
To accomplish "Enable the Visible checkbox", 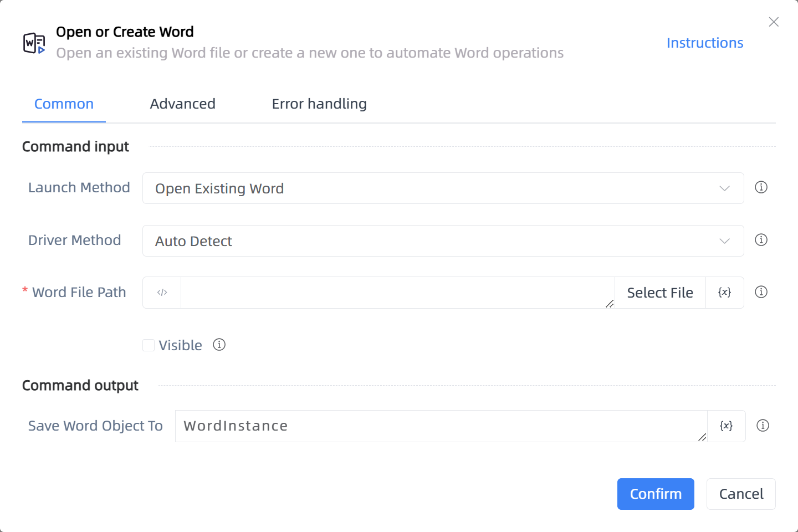I will [x=149, y=345].
